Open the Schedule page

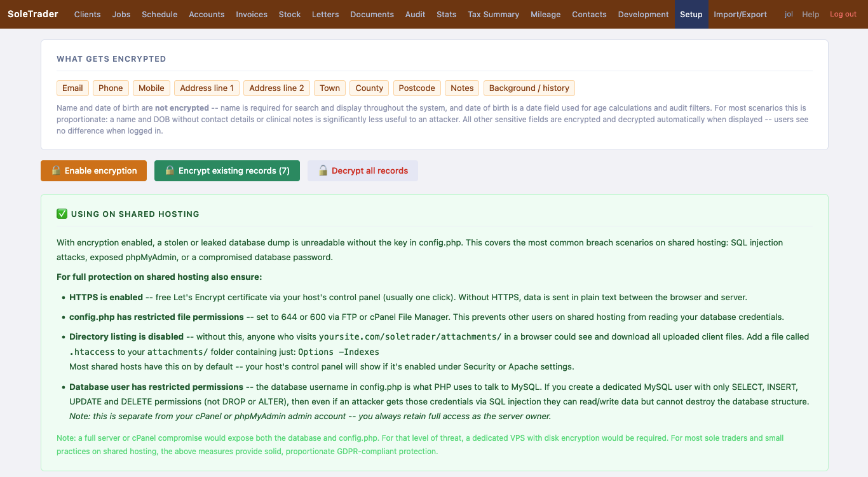pos(159,14)
